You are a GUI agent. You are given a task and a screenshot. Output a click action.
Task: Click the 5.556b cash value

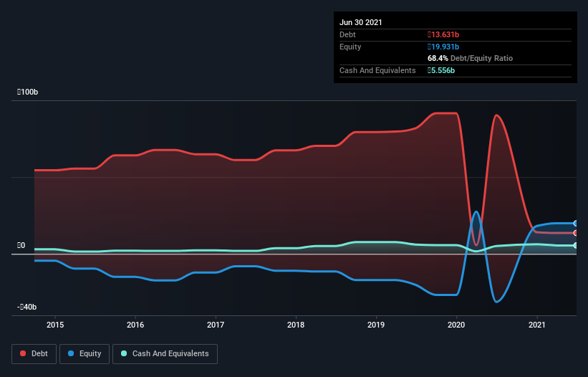click(x=441, y=70)
